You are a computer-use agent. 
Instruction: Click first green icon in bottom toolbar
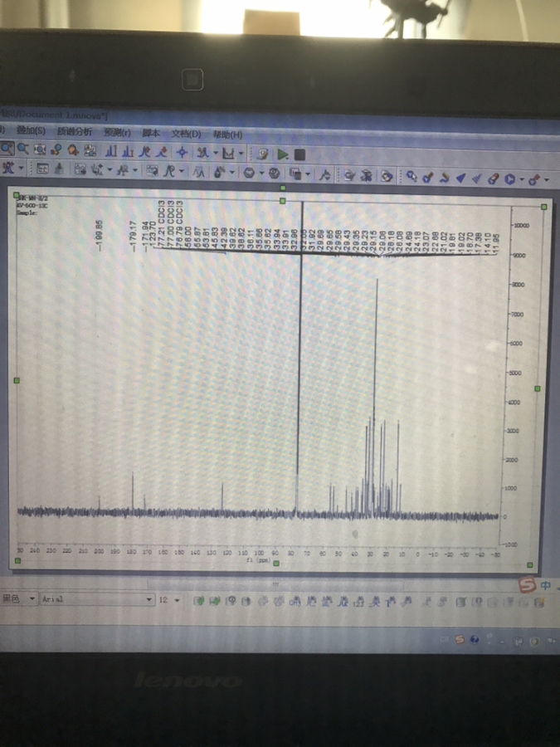pyautogui.click(x=199, y=601)
